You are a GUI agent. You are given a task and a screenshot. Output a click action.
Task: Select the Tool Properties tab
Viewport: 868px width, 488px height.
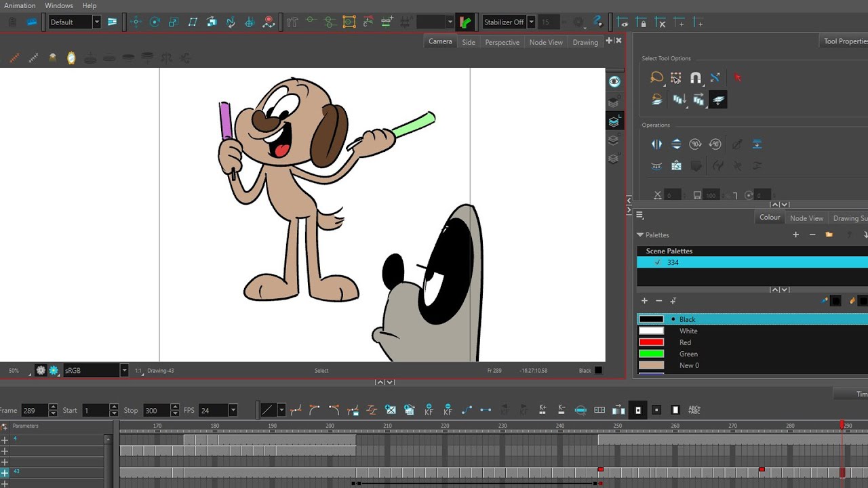pos(845,41)
